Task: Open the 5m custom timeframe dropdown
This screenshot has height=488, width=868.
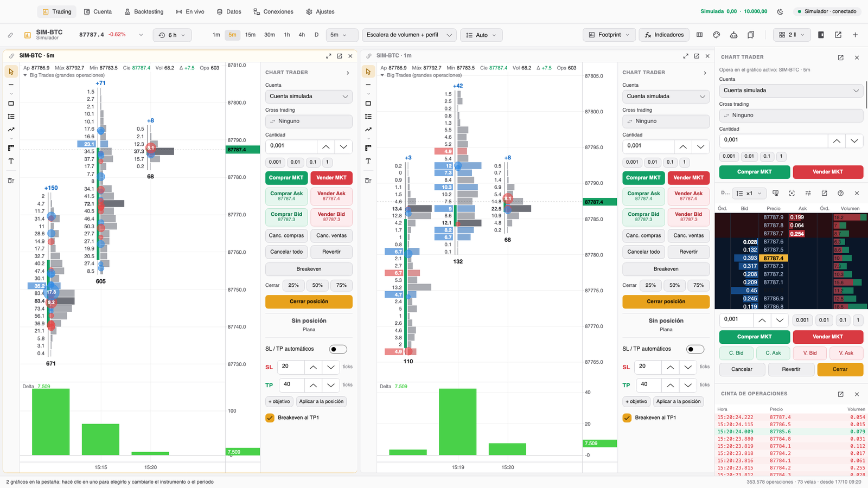Action: (x=342, y=35)
